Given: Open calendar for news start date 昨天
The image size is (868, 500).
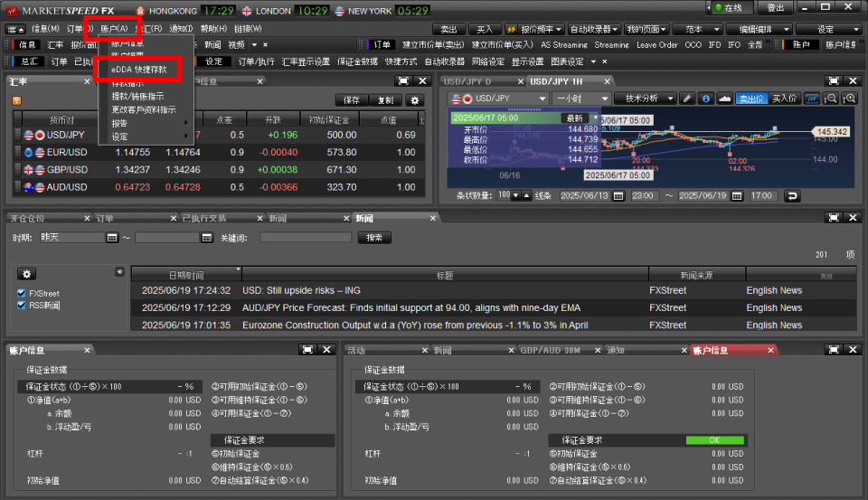Looking at the screenshot, I should 112,238.
